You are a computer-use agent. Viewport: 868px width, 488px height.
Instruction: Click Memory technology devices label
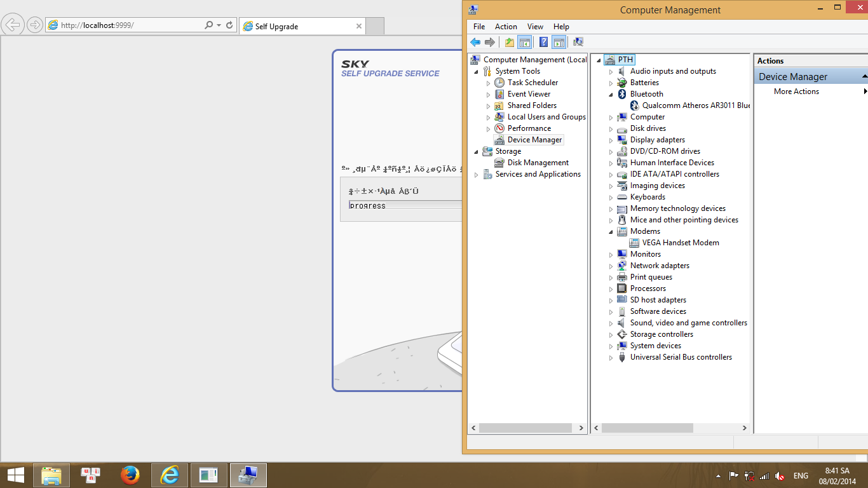point(678,208)
